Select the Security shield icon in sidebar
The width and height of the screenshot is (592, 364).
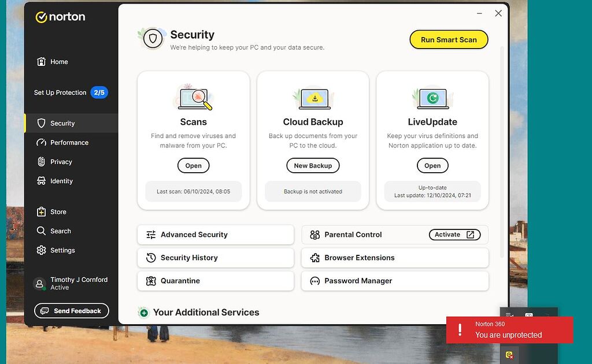coord(42,122)
